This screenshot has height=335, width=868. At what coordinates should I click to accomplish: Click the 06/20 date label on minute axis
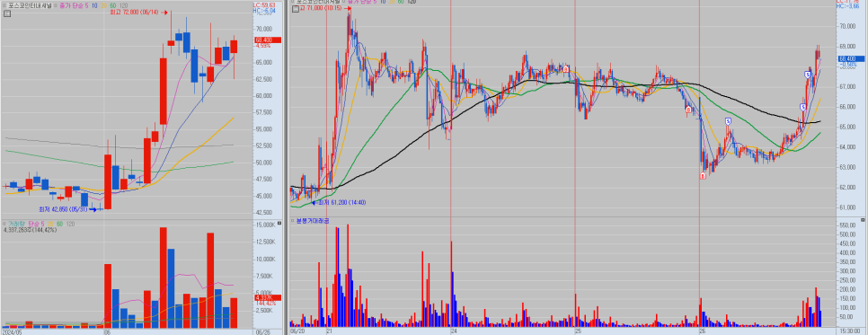297,331
